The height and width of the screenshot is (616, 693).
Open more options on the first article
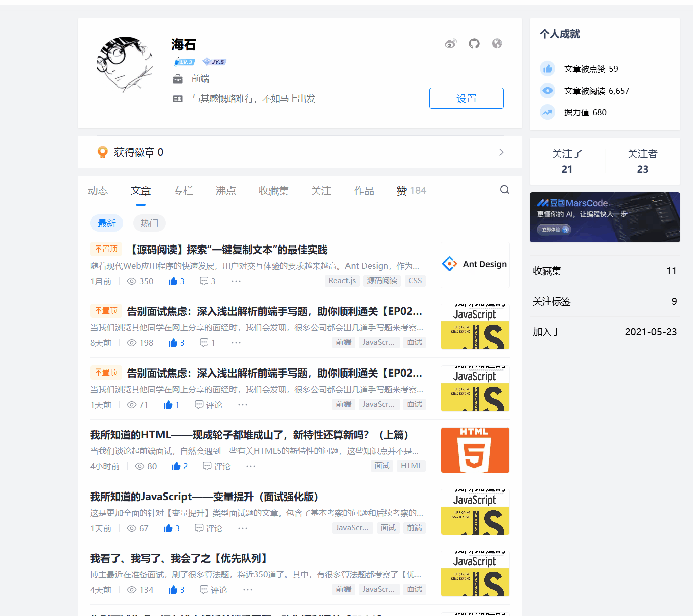tap(236, 281)
